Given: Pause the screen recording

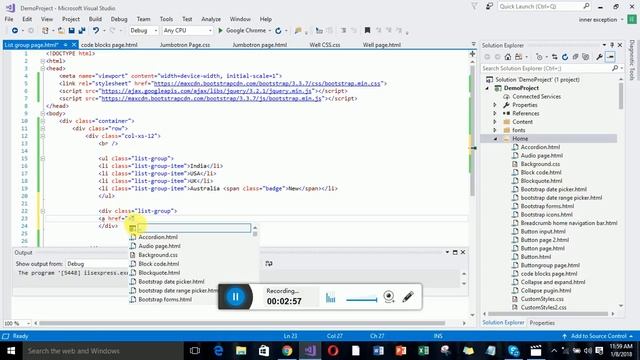Looking at the screenshot, I should [236, 297].
